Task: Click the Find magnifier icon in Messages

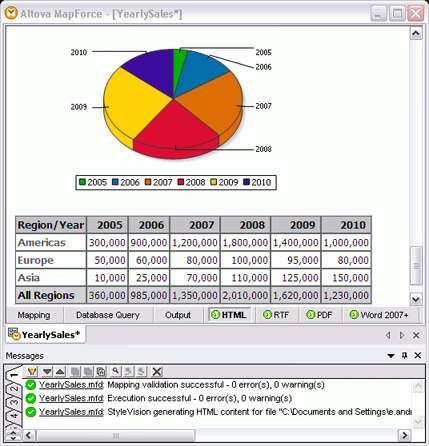Action: click(116, 371)
